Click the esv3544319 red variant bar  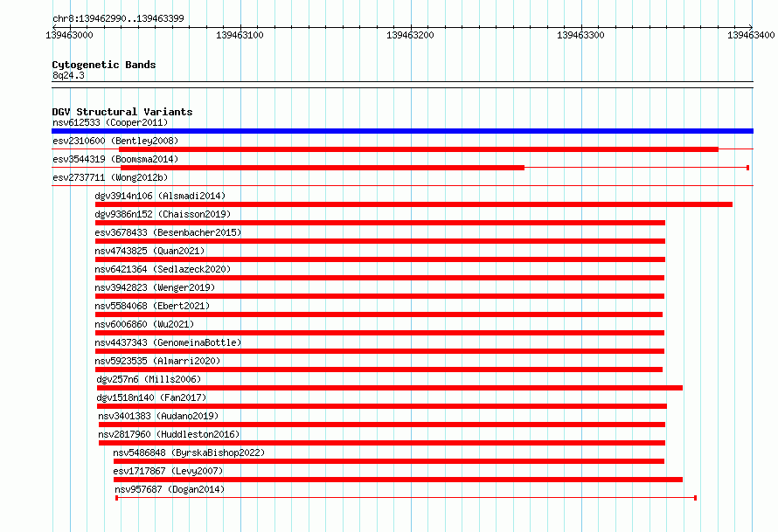click(x=323, y=168)
